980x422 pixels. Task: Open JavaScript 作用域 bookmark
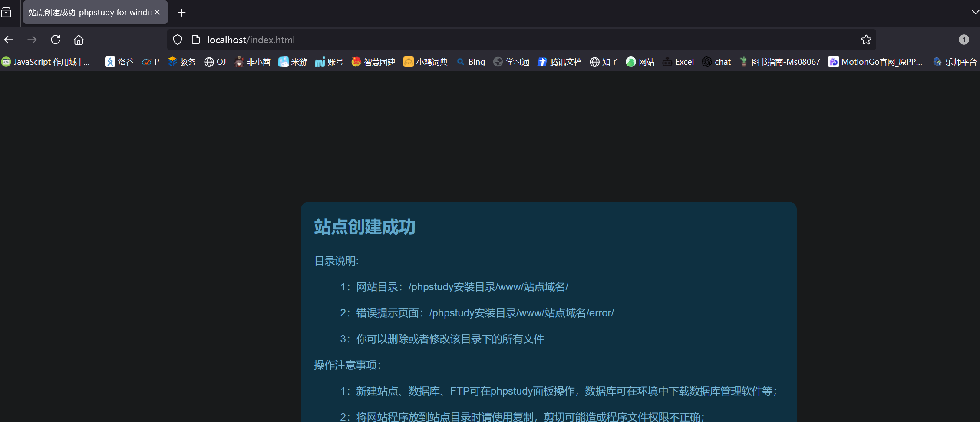pos(46,62)
